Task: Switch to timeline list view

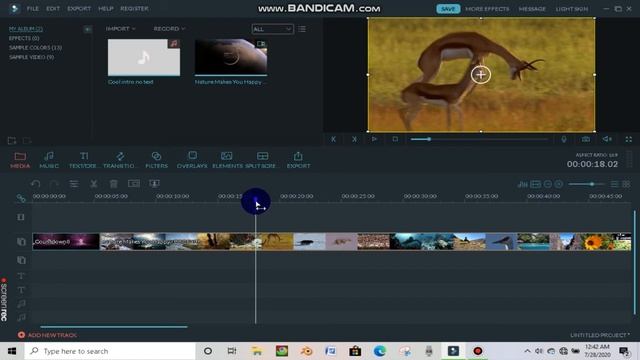Action: point(614,184)
